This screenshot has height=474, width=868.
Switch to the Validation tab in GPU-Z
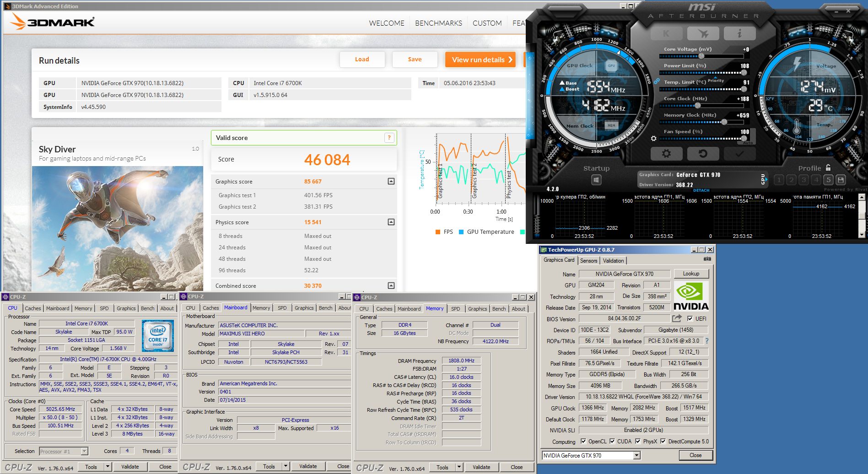[613, 260]
